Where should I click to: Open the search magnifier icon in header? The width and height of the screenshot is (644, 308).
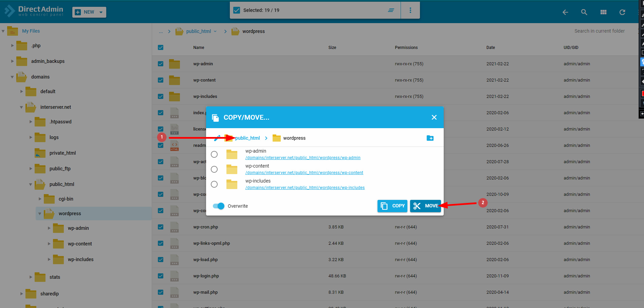[584, 12]
